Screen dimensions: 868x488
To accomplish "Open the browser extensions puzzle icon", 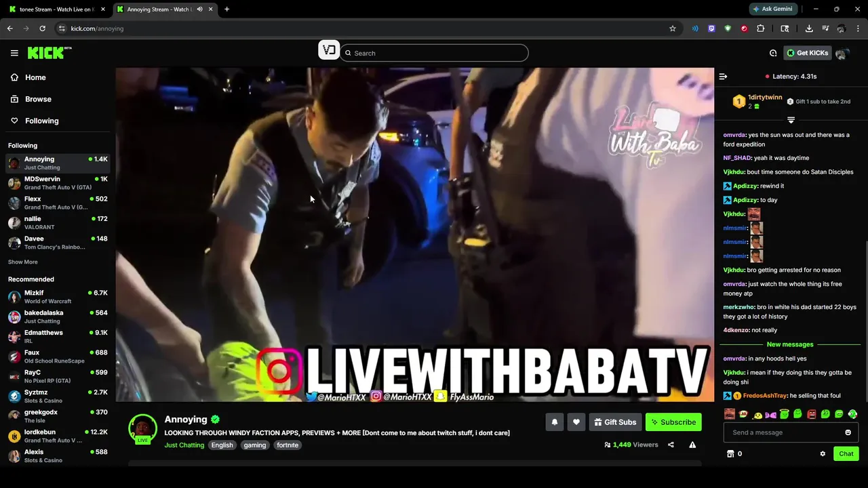I will (760, 28).
